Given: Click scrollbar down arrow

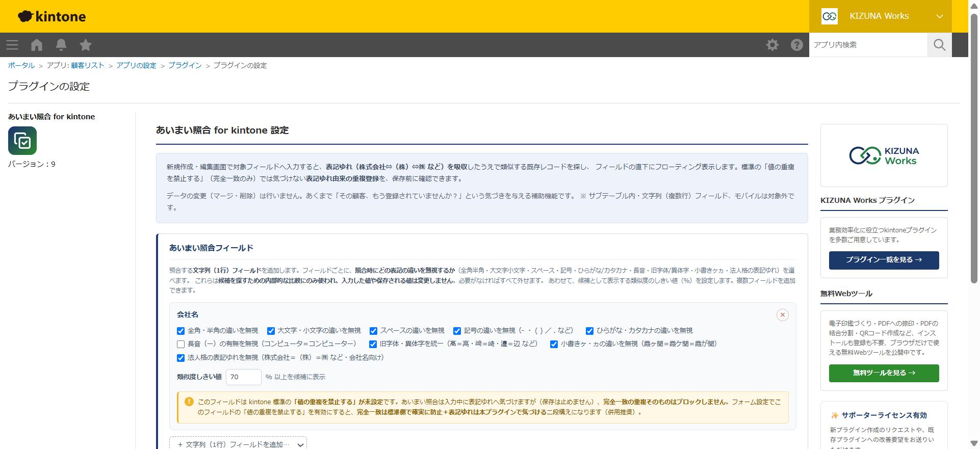Looking at the screenshot, I should [974, 443].
